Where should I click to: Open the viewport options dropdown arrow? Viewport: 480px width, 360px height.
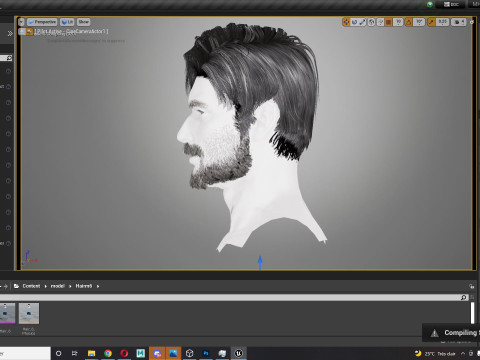(x=21, y=22)
